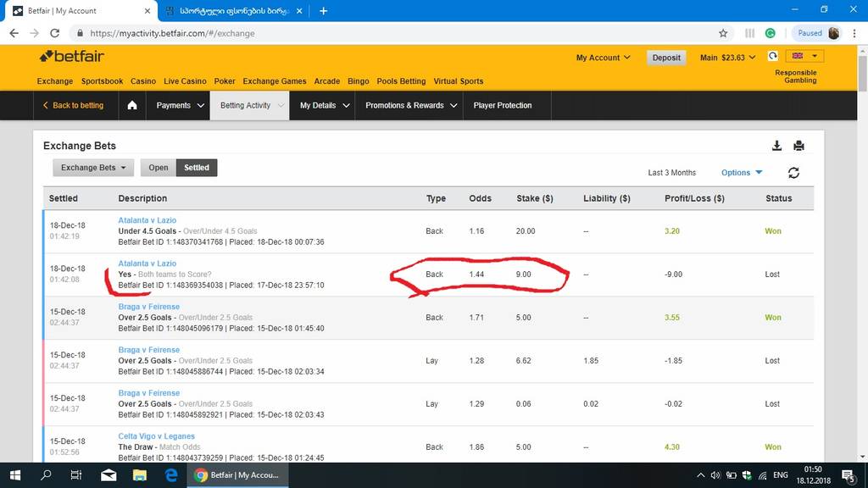Open the Chrome profile avatar
Screen dimensions: 868x488
coord(834,33)
